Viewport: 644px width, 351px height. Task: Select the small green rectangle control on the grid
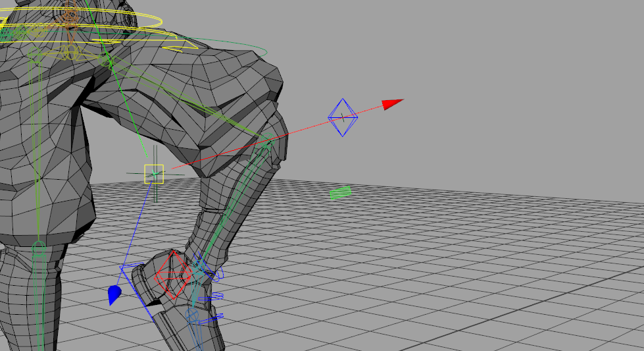[341, 193]
